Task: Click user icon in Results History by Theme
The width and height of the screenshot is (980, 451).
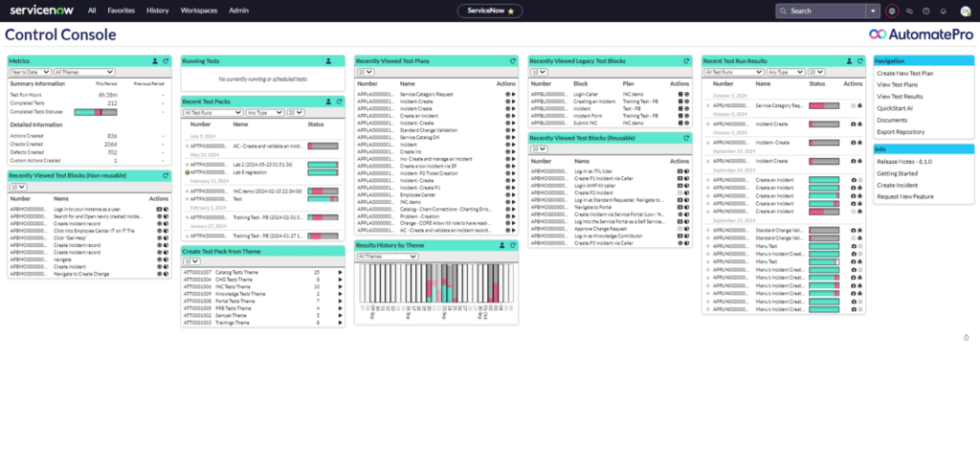Action: pos(501,246)
